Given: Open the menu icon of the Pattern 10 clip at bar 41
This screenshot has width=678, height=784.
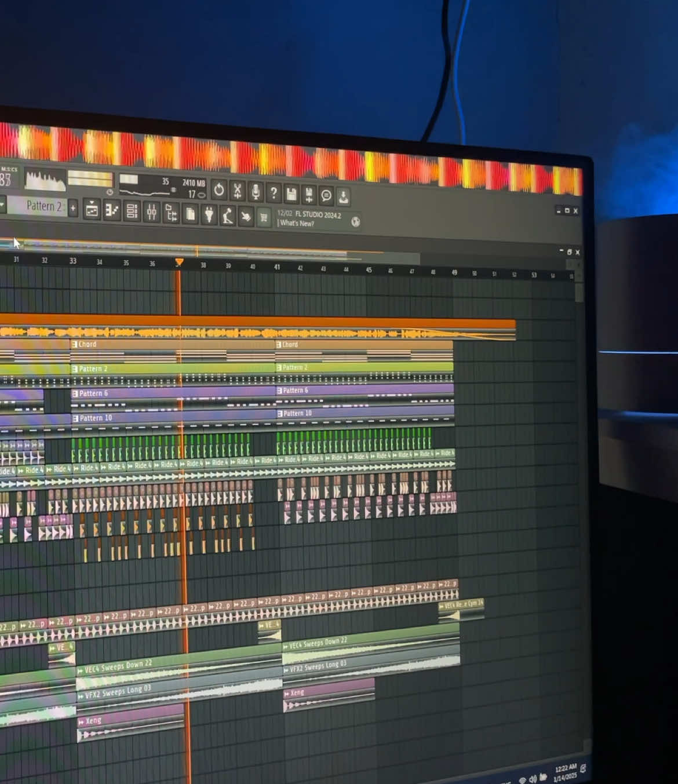Looking at the screenshot, I should 279,414.
